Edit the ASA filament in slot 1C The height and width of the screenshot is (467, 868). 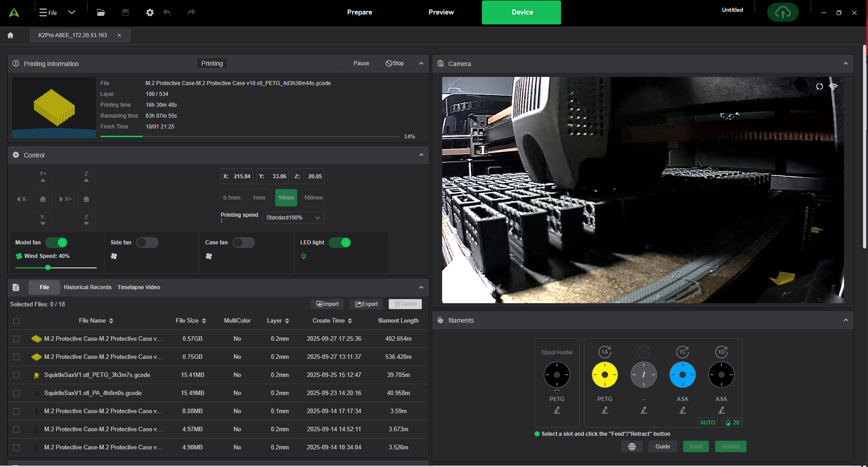pos(683,410)
